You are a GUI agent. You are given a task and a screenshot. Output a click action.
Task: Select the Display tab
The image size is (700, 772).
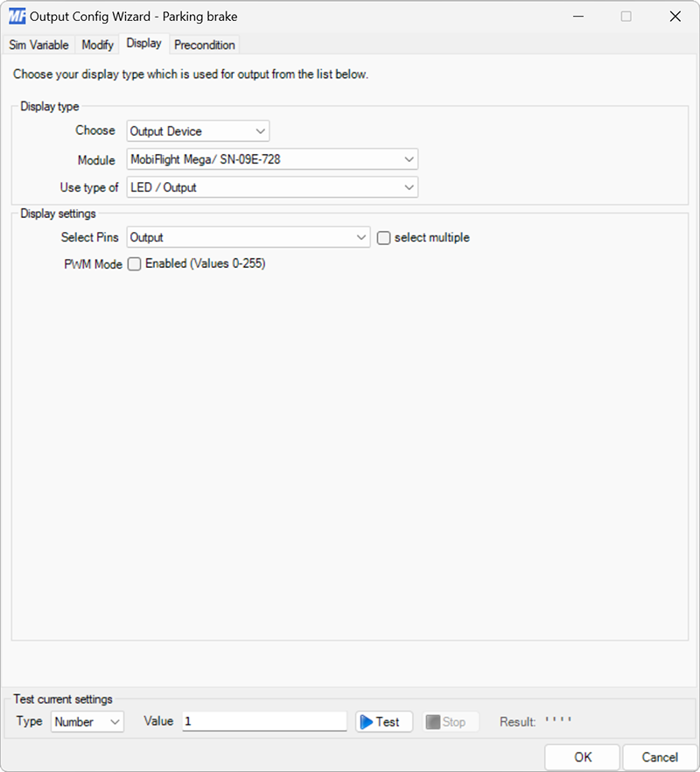coord(143,43)
